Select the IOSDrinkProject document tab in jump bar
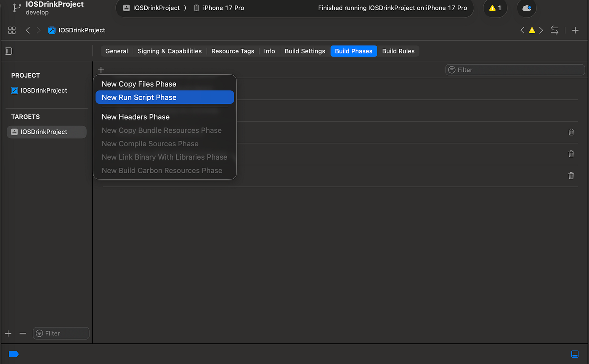Viewport: 589px width, 364px height. pyautogui.click(x=77, y=30)
